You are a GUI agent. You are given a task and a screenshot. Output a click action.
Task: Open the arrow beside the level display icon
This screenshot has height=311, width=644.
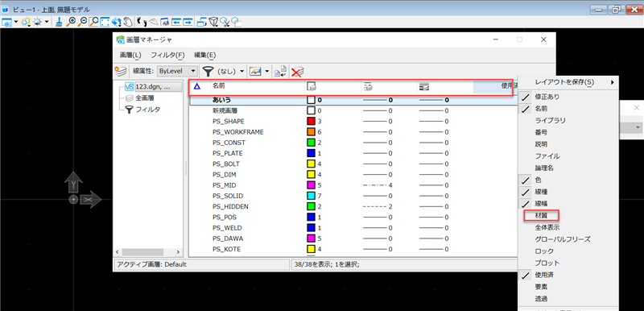click(267, 72)
